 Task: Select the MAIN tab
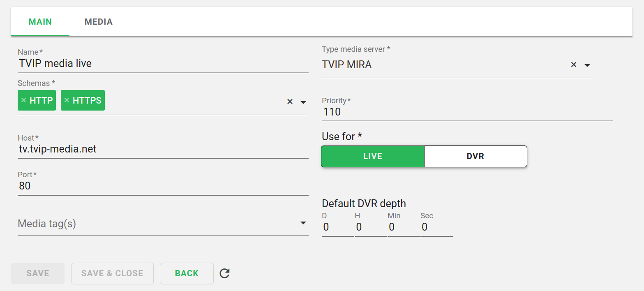point(40,22)
